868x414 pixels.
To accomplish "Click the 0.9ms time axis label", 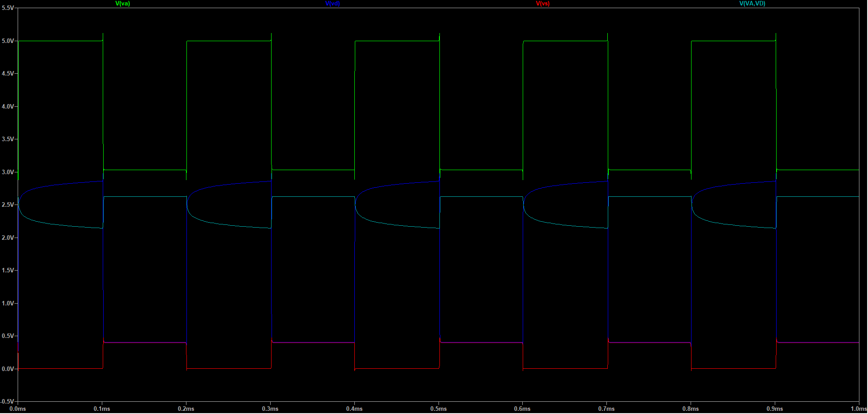I will point(775,409).
